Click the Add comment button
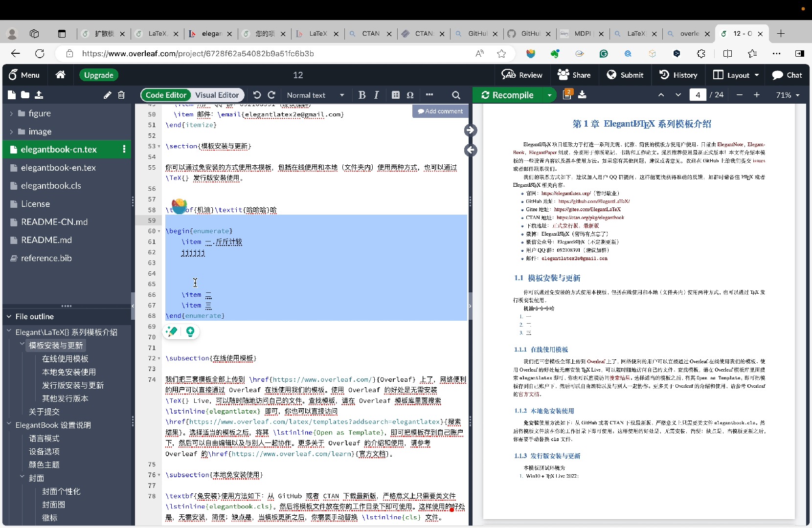This screenshot has height=528, width=812. point(440,111)
